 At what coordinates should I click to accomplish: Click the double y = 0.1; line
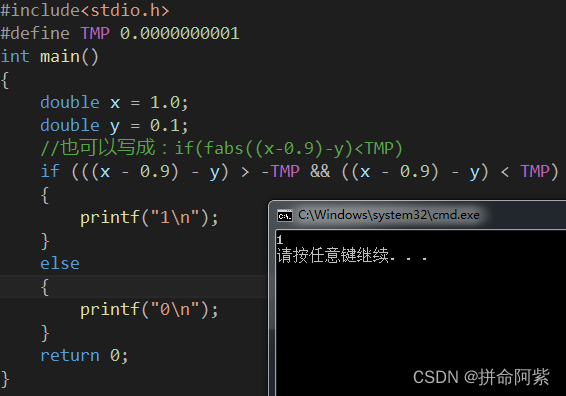(x=114, y=126)
